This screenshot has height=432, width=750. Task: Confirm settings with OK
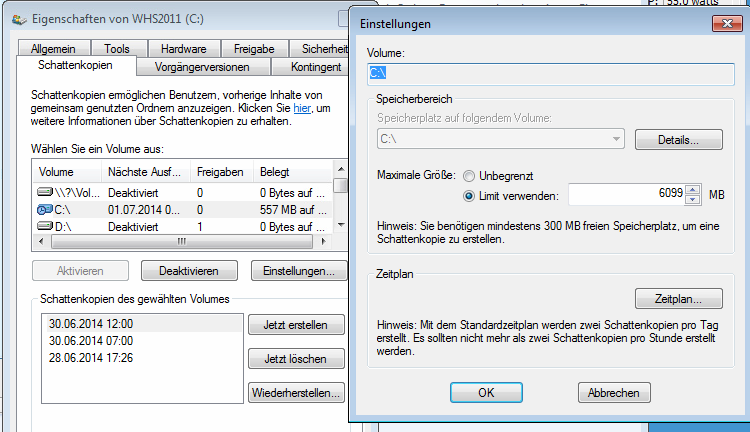pos(486,393)
